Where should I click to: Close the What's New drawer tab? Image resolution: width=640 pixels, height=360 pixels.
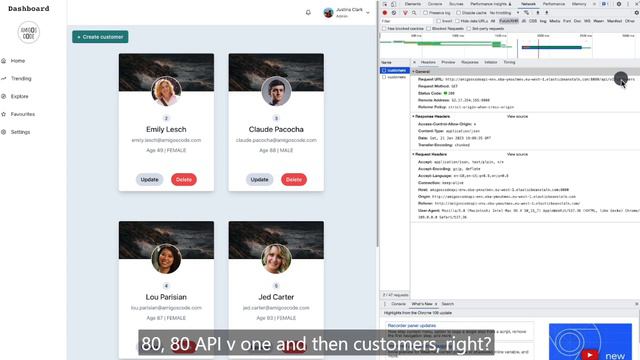coord(436,304)
